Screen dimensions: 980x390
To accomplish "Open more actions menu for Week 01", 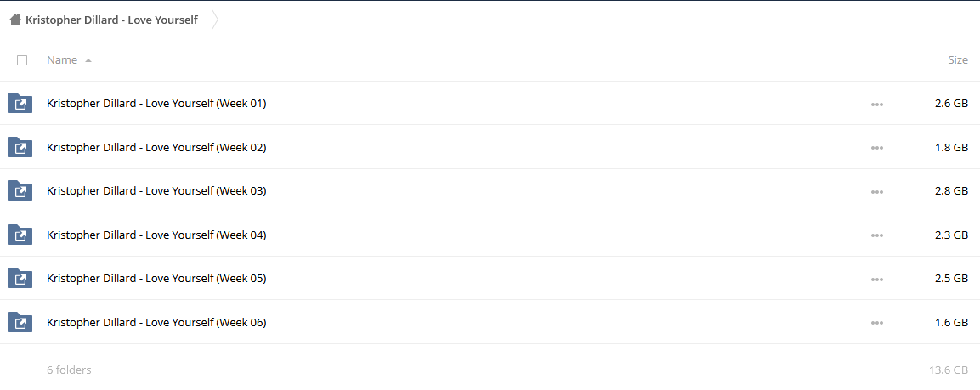I will pos(877,105).
